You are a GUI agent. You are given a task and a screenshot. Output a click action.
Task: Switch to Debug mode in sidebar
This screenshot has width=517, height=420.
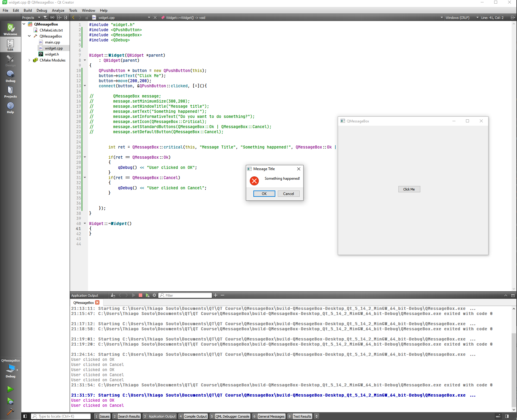point(11,76)
